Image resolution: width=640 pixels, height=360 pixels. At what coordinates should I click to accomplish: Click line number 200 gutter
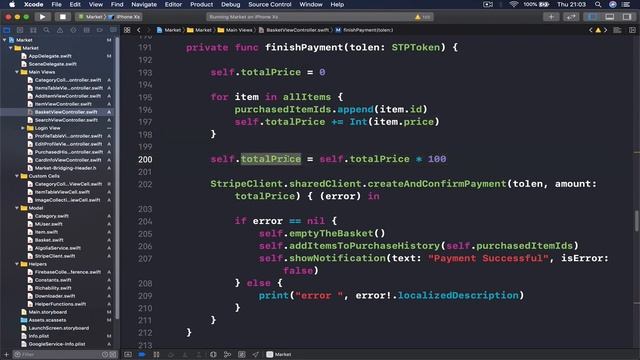pyautogui.click(x=145, y=160)
